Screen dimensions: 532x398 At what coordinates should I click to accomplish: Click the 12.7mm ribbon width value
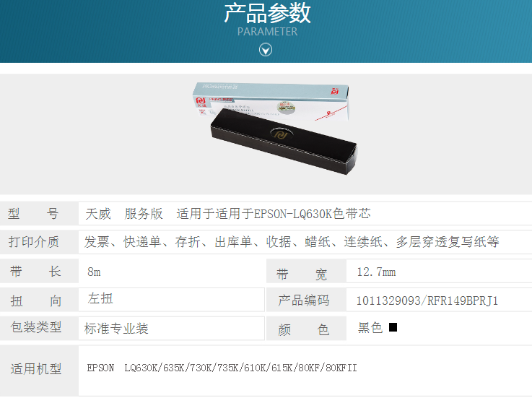point(376,272)
